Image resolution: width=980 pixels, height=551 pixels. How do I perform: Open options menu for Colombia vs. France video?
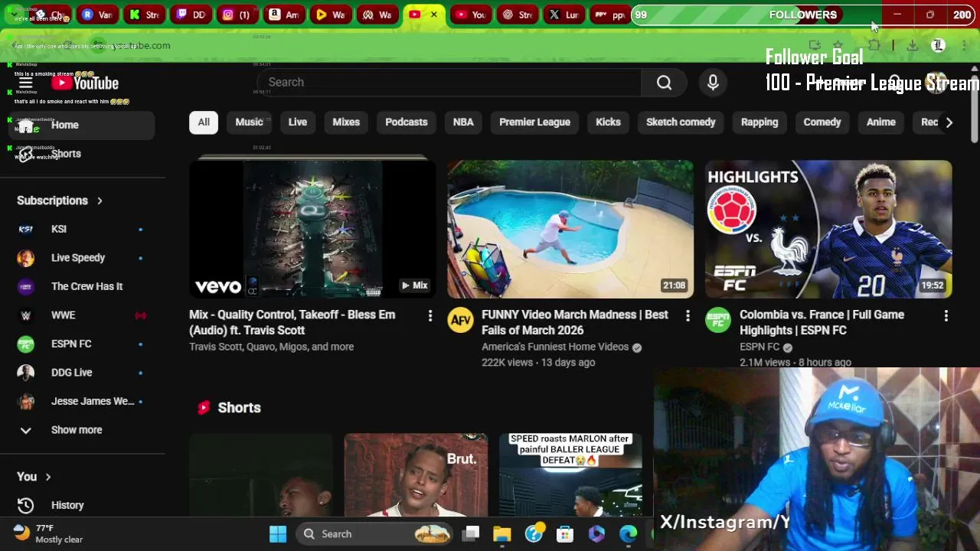click(x=946, y=315)
